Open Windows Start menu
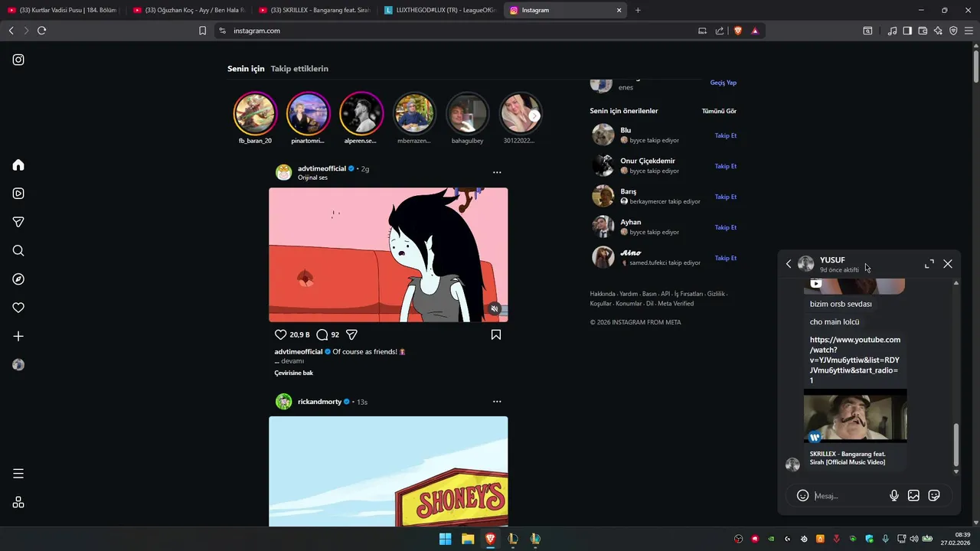Image resolution: width=980 pixels, height=551 pixels. [x=445, y=539]
